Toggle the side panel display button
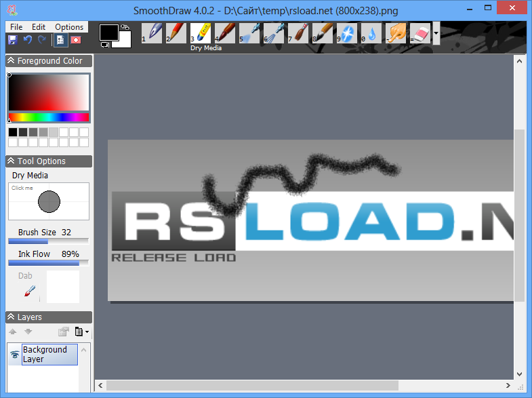Image resolution: width=532 pixels, height=398 pixels. [60, 40]
